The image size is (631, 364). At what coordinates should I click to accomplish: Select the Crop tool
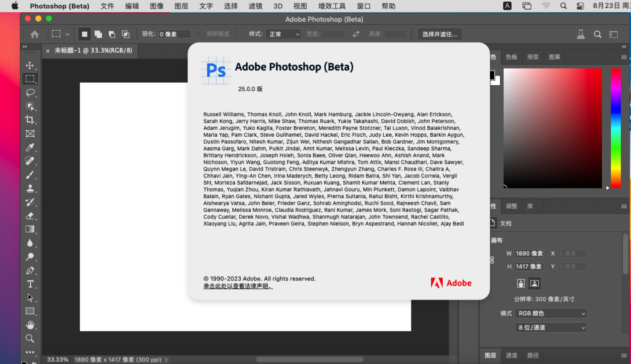(x=30, y=120)
